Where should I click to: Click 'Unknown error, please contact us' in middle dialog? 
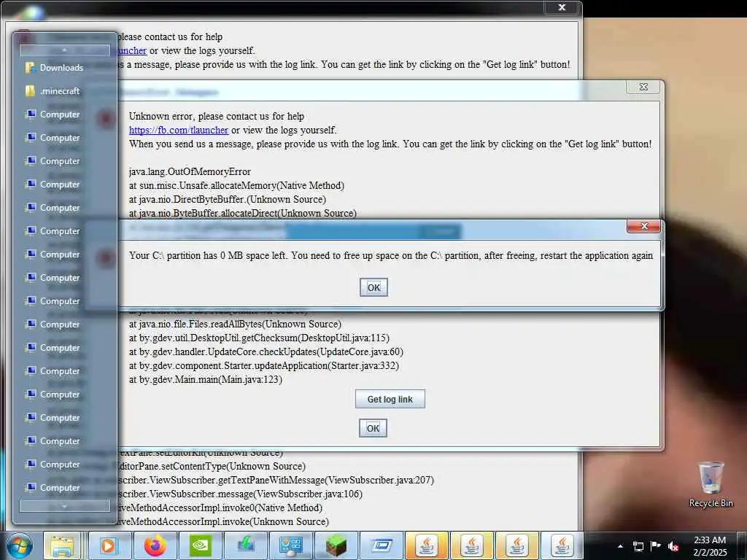coord(217,116)
